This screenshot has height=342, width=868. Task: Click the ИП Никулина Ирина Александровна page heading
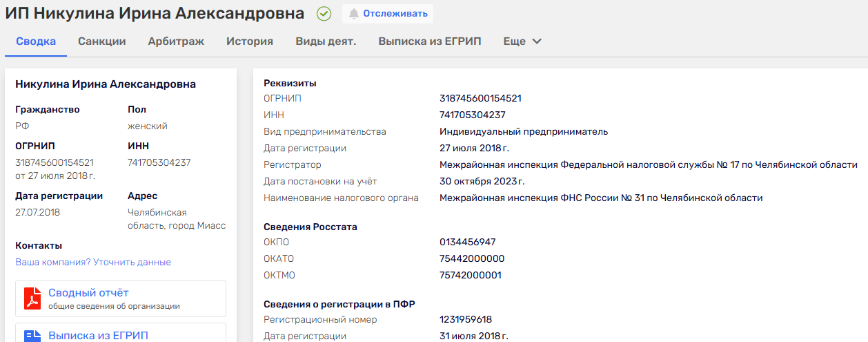(x=155, y=14)
